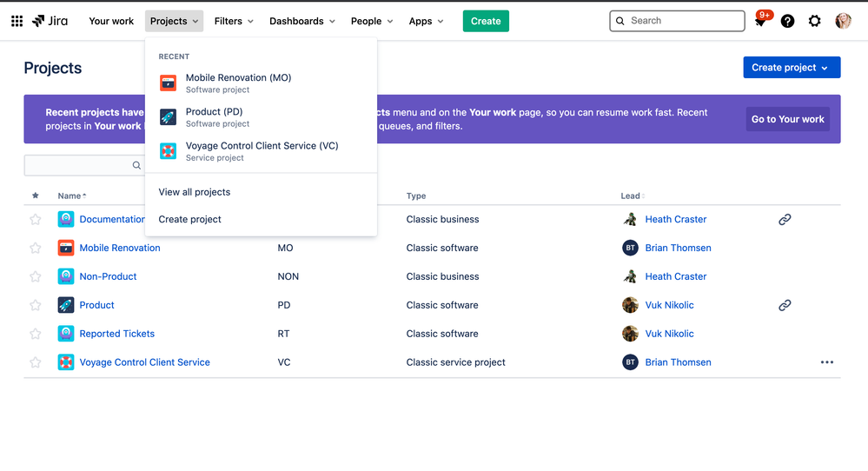
Task: Click the green Create button
Action: (x=486, y=21)
